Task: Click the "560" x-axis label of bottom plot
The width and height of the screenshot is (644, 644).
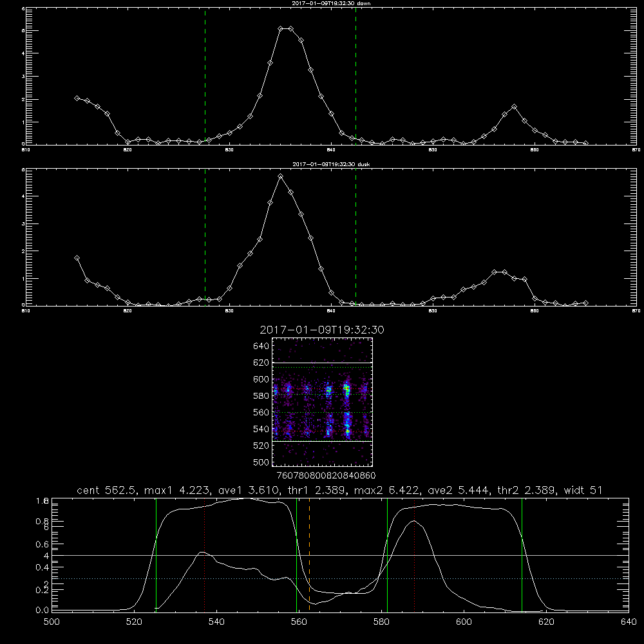Action: coord(299,622)
